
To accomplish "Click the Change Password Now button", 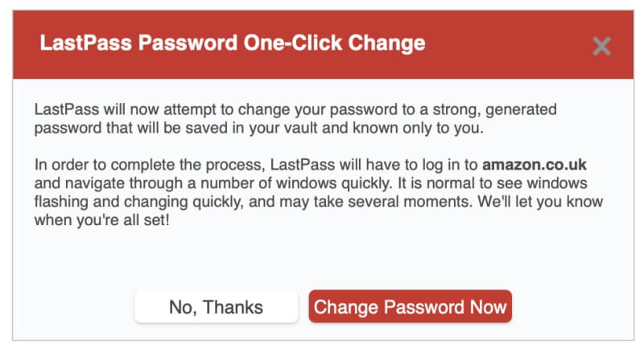I will coord(410,306).
